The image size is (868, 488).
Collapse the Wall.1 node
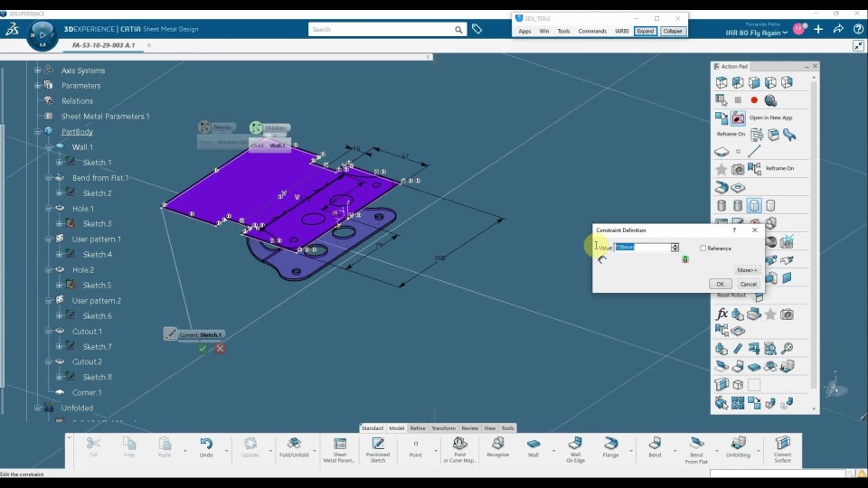pos(48,147)
